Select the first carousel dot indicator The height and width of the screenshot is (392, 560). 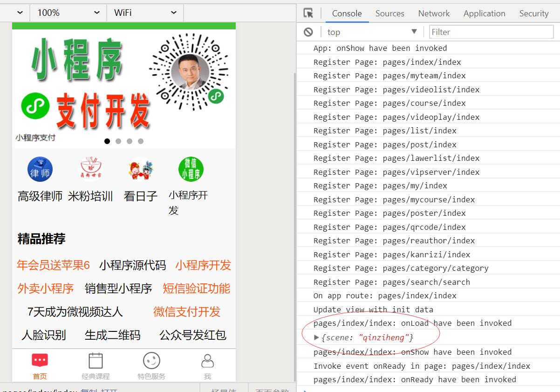pyautogui.click(x=107, y=141)
